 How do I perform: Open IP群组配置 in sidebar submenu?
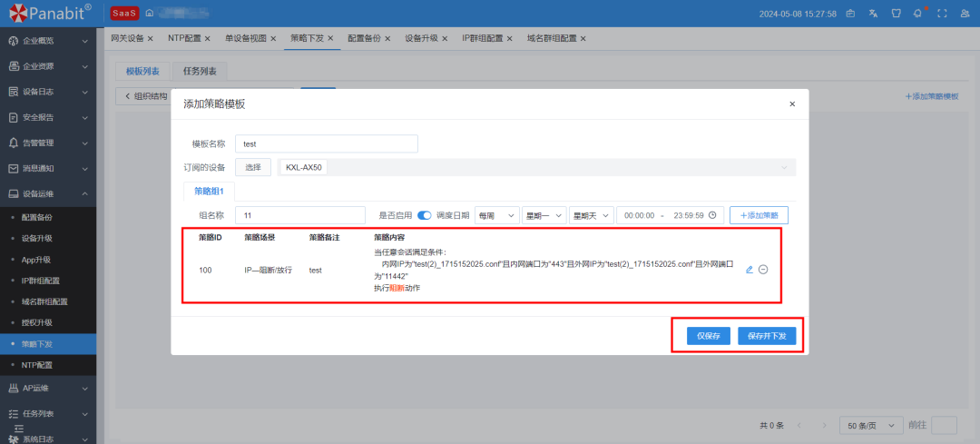pyautogui.click(x=41, y=281)
